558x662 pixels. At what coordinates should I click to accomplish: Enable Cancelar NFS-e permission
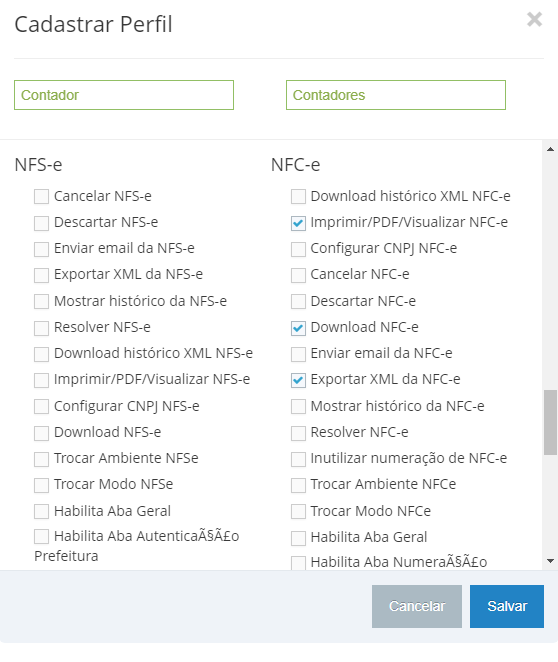pos(41,197)
